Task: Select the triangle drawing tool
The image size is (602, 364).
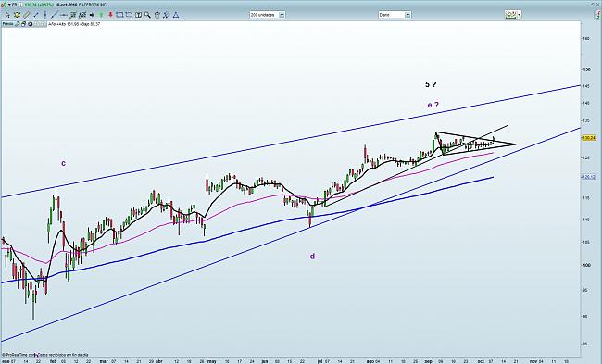Action: click(175, 15)
